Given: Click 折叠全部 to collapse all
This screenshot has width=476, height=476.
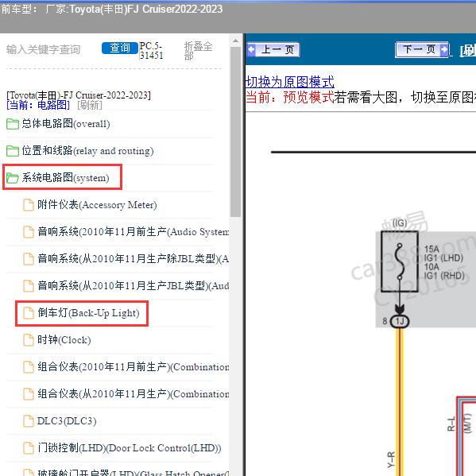Looking at the screenshot, I should click(x=198, y=51).
